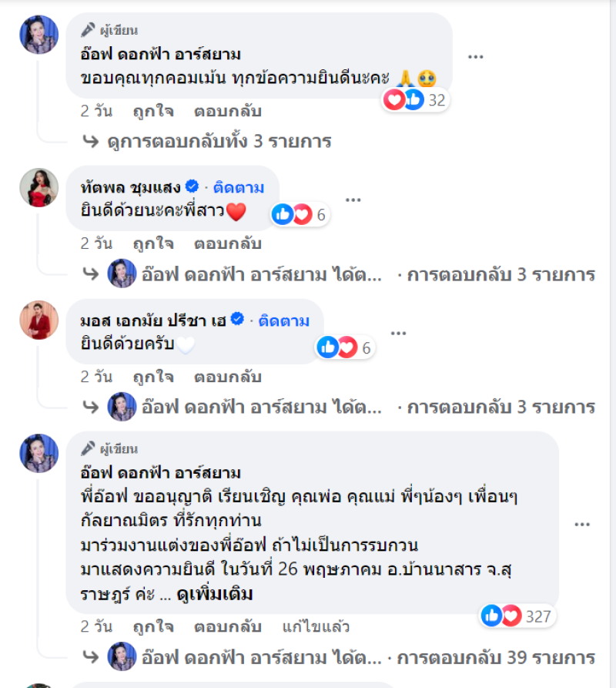View the 32 reactions on the thank-you comment

coord(416,99)
